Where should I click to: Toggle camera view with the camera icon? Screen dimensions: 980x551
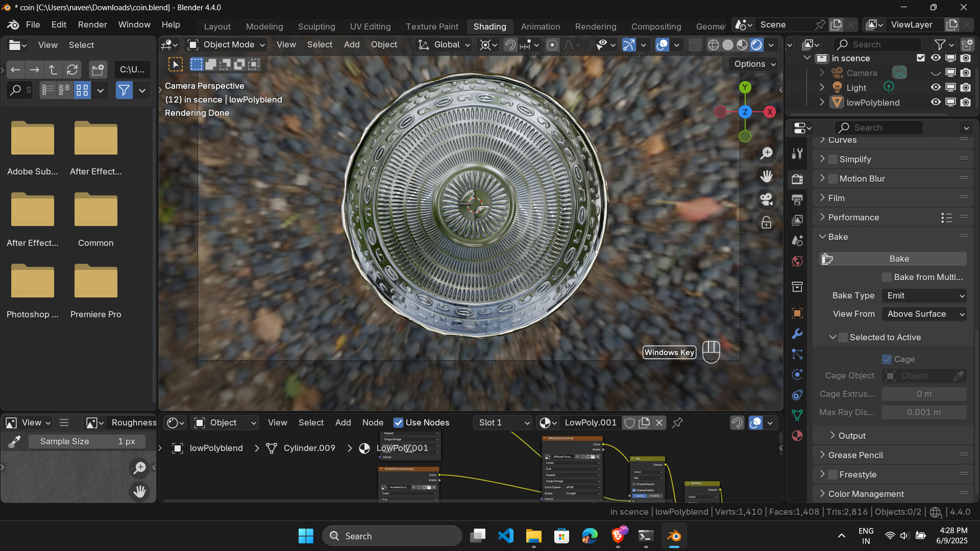(x=766, y=199)
